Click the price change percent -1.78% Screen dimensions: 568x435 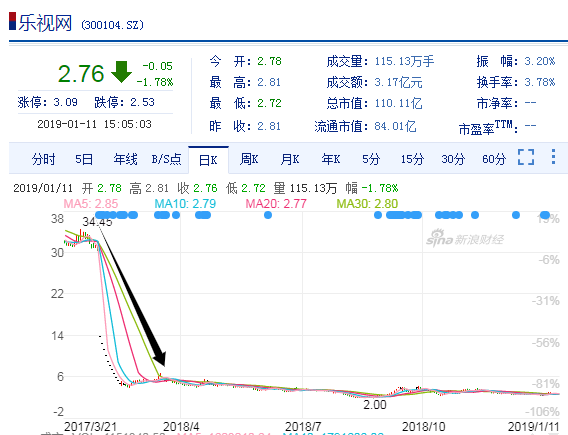pos(155,82)
